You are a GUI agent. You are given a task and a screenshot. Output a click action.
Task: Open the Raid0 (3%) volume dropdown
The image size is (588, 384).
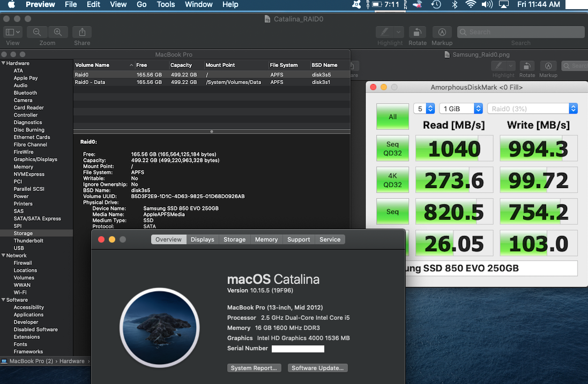click(532, 109)
